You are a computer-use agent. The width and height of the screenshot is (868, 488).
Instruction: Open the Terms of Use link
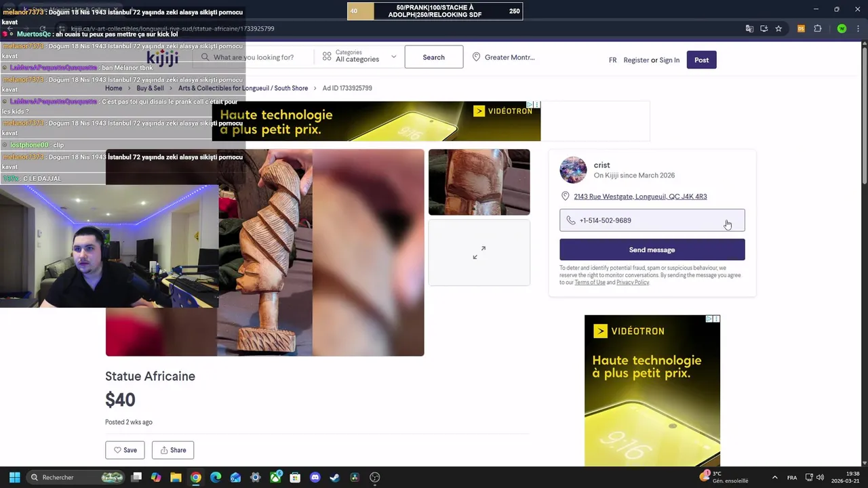point(589,283)
